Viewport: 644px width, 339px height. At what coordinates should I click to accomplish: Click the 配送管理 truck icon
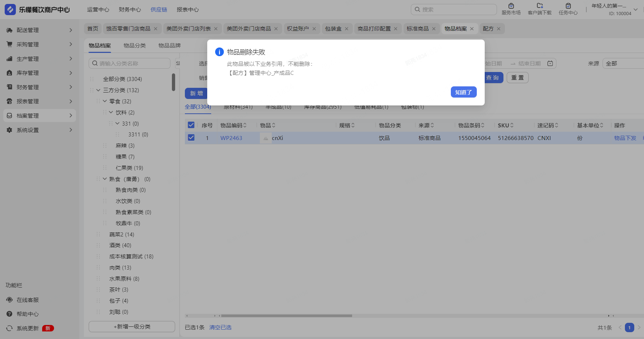pos(9,30)
